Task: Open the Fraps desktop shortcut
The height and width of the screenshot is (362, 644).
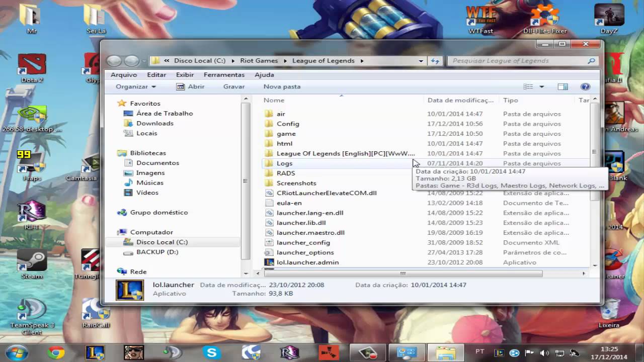Action: pos(32,165)
